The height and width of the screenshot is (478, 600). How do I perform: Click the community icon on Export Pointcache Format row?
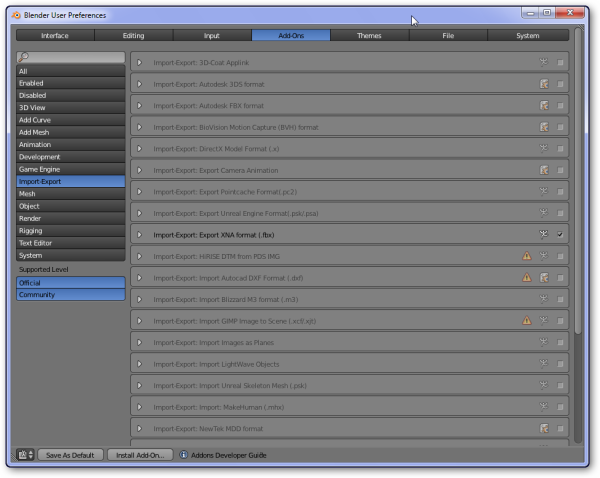tap(543, 191)
